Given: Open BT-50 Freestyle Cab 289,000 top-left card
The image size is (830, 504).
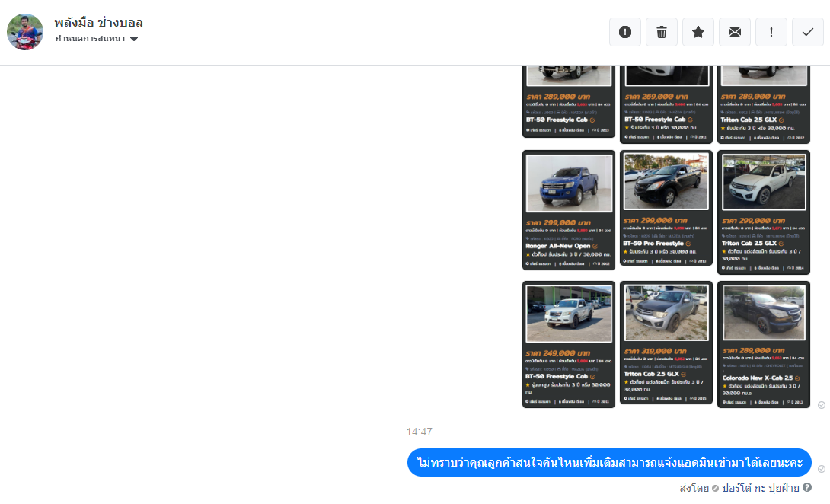Looking at the screenshot, I should pos(569,102).
